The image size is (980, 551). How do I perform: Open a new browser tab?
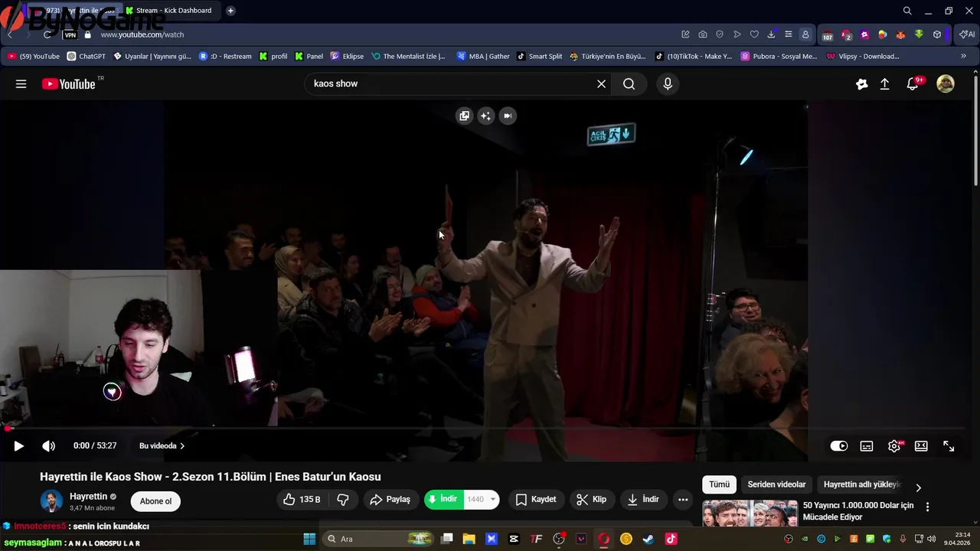(x=230, y=11)
